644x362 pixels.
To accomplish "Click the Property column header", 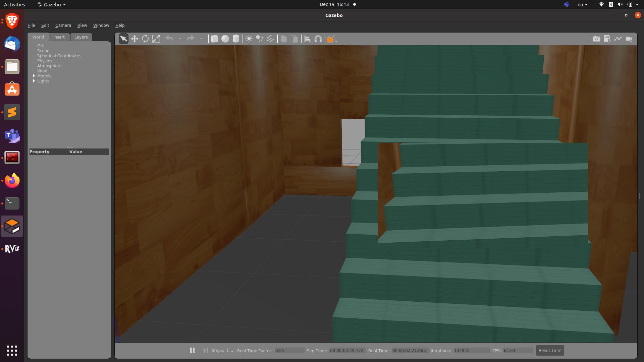I will 39,152.
